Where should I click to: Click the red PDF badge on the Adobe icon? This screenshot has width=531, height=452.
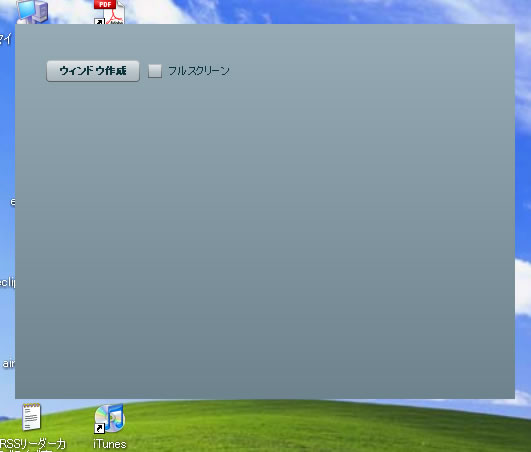coord(105,4)
